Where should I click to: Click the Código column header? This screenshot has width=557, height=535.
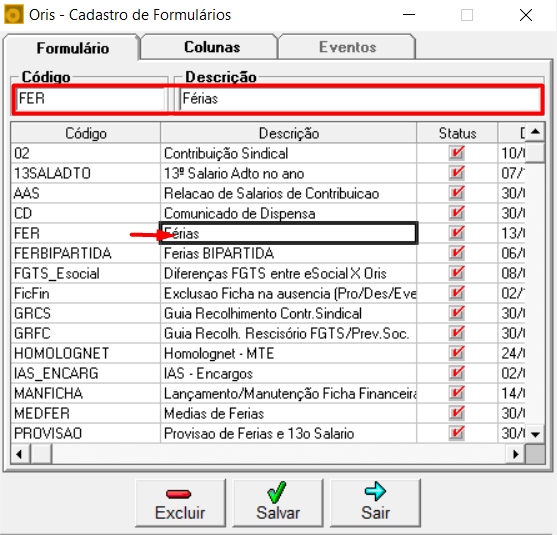[86, 134]
